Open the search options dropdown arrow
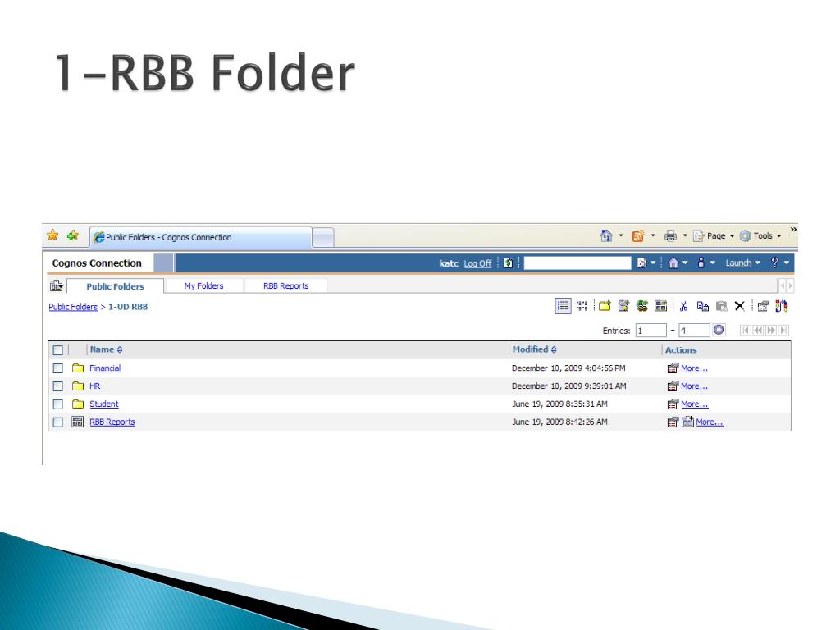The image size is (840, 630). 652,262
